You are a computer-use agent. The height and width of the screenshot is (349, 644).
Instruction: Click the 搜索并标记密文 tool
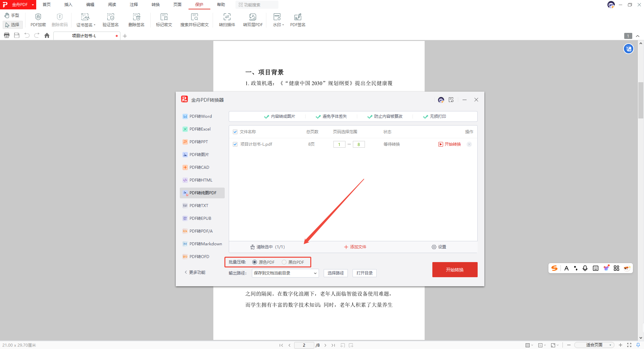(195, 20)
